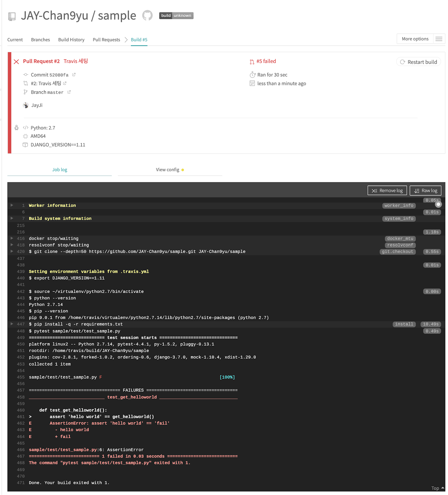Open the sample repository link in title
The width and height of the screenshot is (448, 495).
click(117, 15)
